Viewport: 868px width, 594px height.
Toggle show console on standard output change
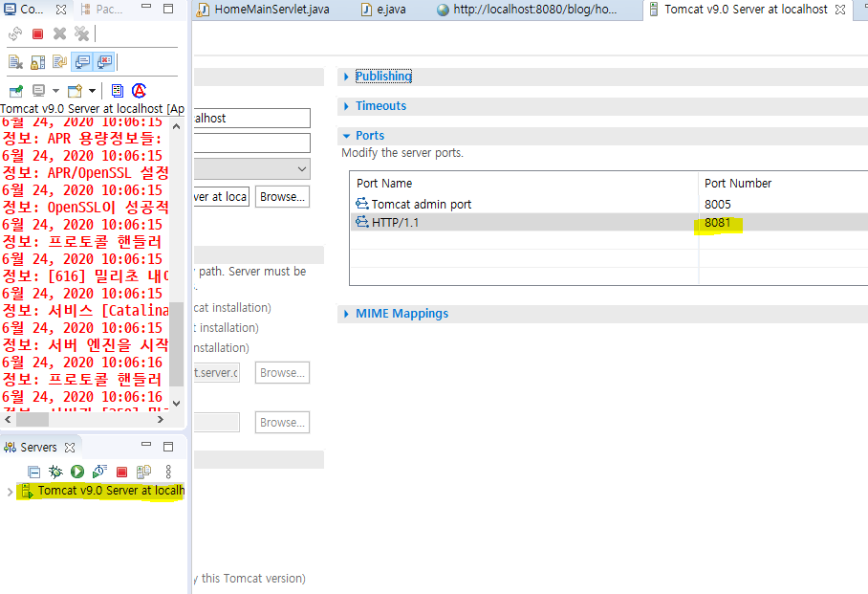[82, 61]
